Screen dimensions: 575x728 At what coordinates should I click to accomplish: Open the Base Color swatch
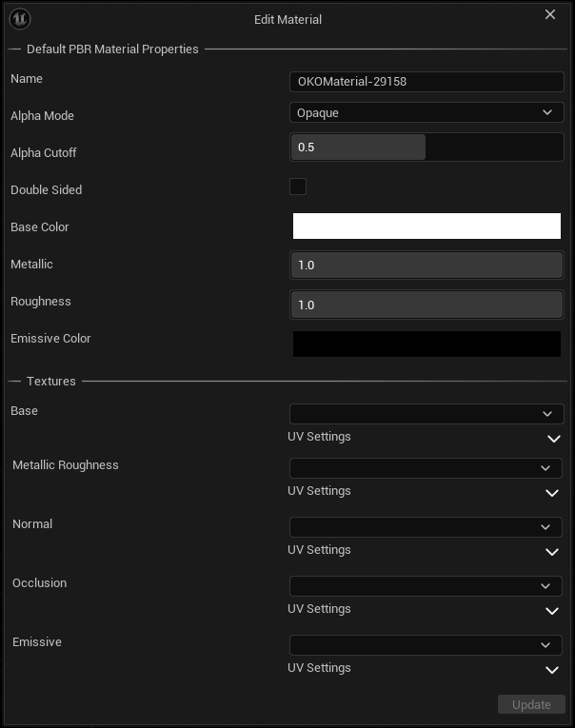426,226
